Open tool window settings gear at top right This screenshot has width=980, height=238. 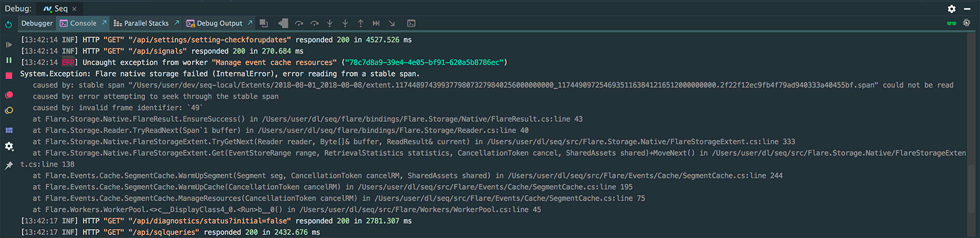951,8
